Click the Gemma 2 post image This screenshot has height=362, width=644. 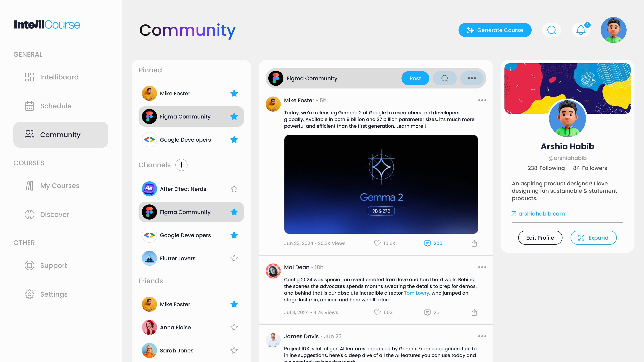point(381,184)
